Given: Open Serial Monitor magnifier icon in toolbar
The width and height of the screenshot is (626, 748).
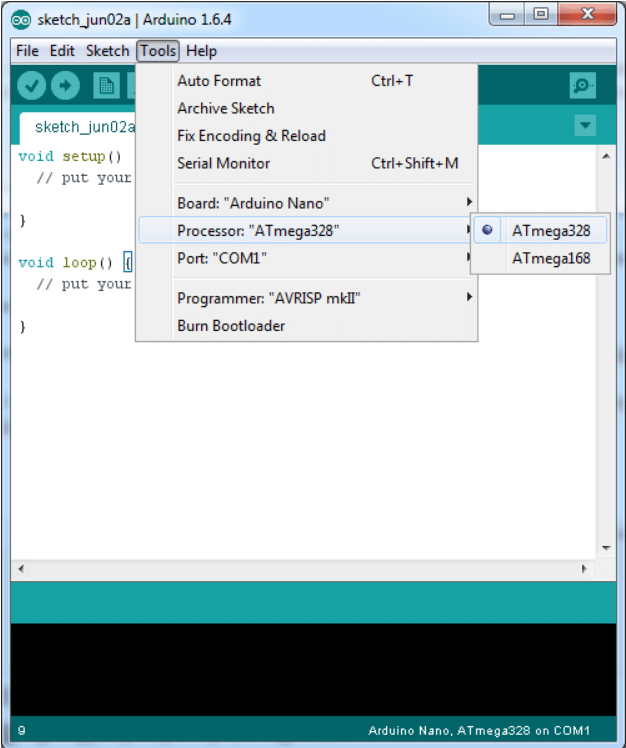Looking at the screenshot, I should pyautogui.click(x=583, y=86).
